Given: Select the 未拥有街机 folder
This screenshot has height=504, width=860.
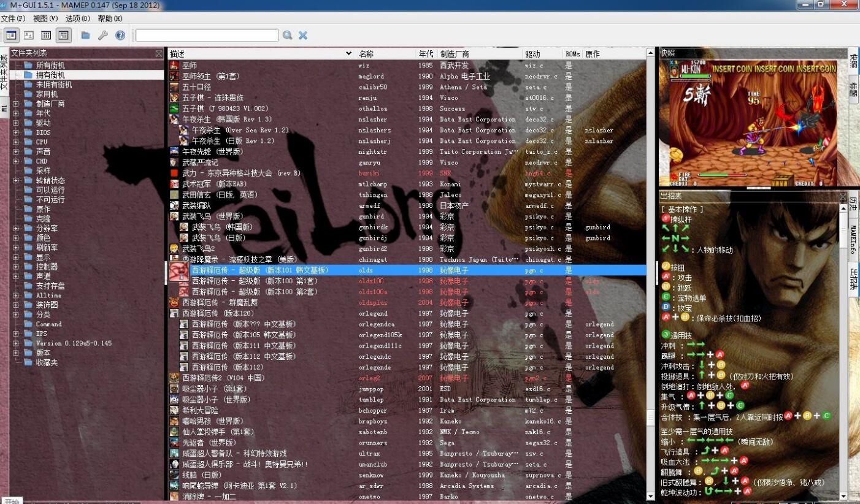Looking at the screenshot, I should [54, 85].
